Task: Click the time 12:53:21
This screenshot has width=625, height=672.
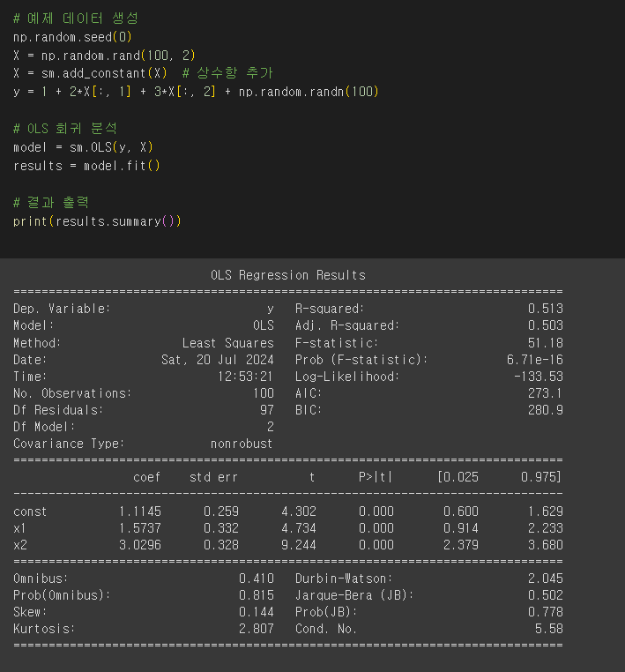Action: pyautogui.click(x=245, y=377)
